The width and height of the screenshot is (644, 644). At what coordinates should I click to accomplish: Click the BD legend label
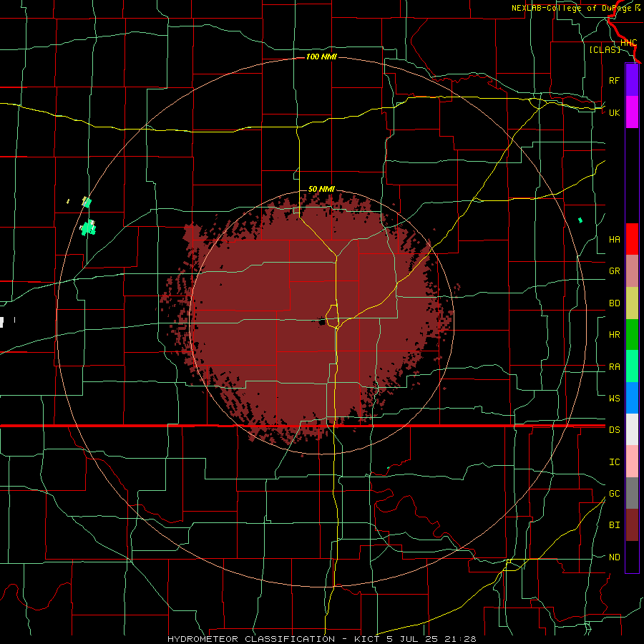click(614, 303)
